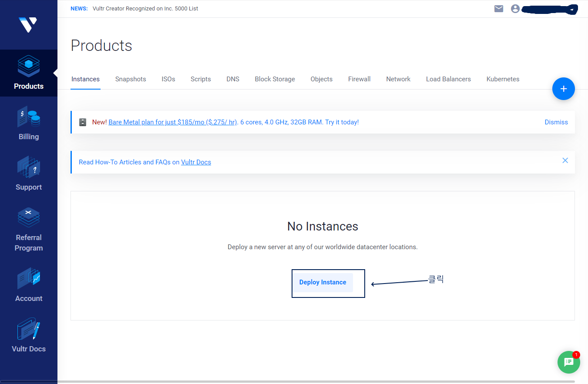
Task: Go to the DNS tab
Action: [x=233, y=79]
